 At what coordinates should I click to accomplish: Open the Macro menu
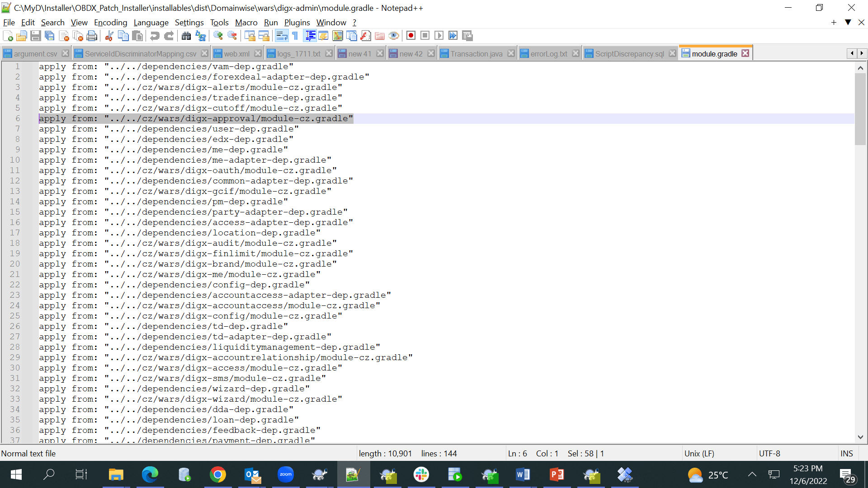click(246, 22)
